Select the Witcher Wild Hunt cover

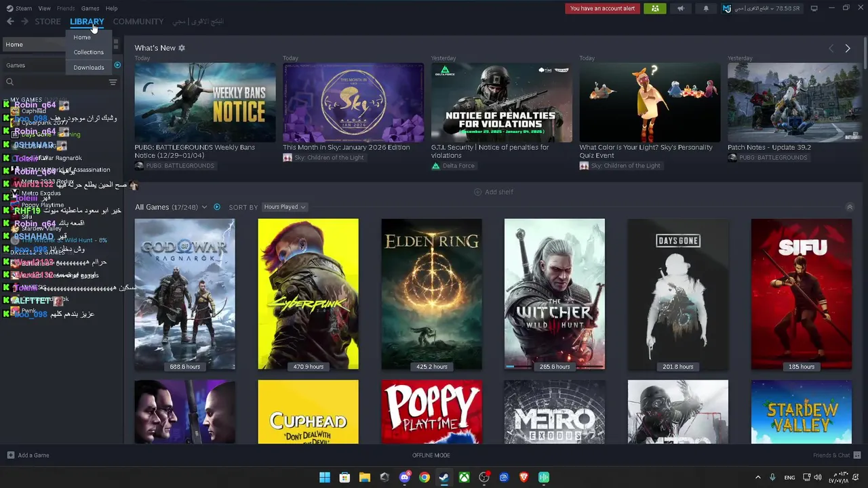click(555, 294)
